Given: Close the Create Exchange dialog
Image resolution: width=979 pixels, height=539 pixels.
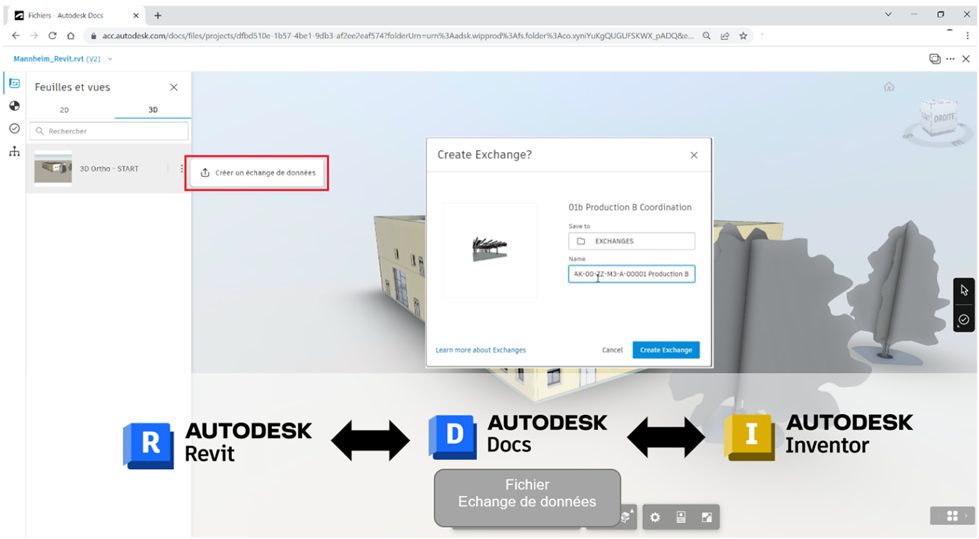Looking at the screenshot, I should pyautogui.click(x=694, y=156).
